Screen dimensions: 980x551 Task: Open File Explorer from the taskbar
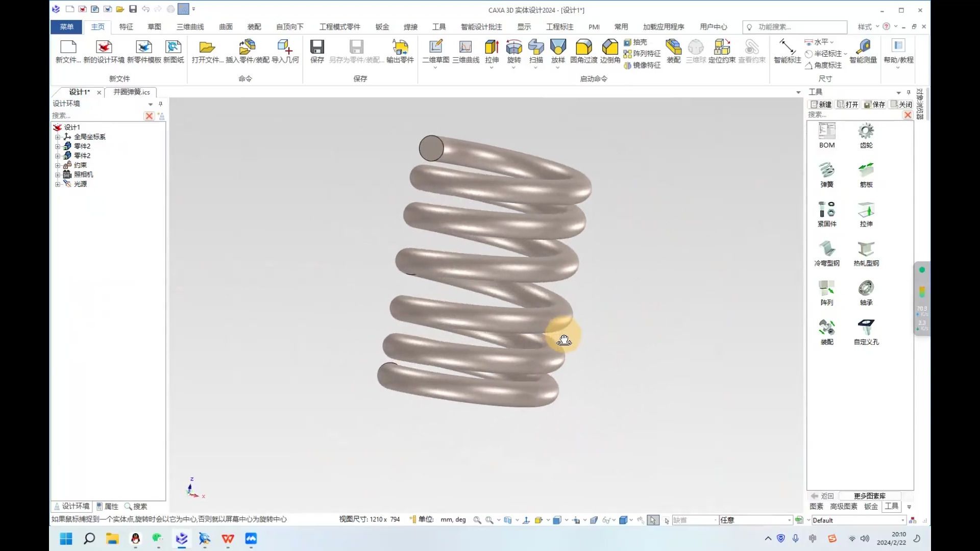click(112, 539)
